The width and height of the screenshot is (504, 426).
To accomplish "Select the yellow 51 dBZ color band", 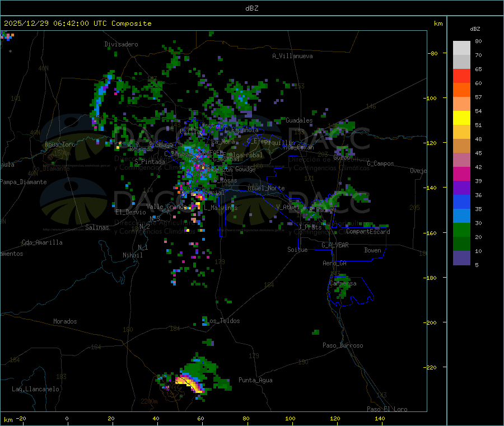I will pyautogui.click(x=461, y=118).
